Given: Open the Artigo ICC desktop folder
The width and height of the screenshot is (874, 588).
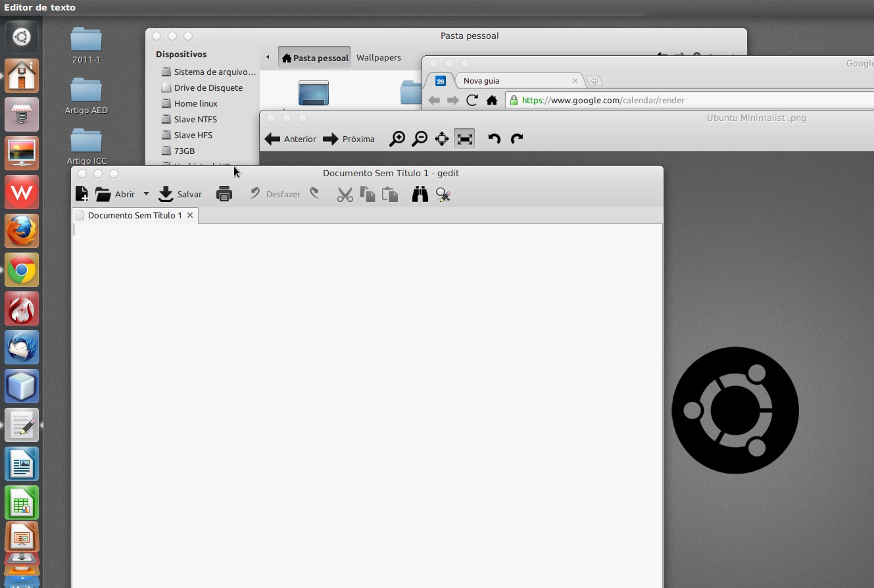Looking at the screenshot, I should point(86,147).
